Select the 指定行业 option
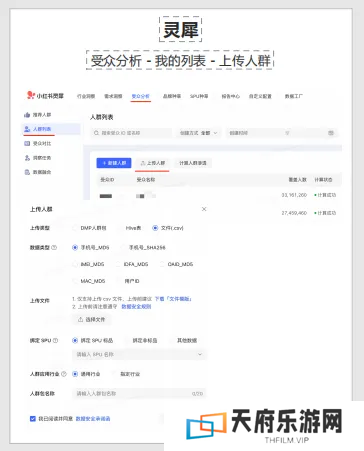364x451 pixels. click(x=115, y=374)
